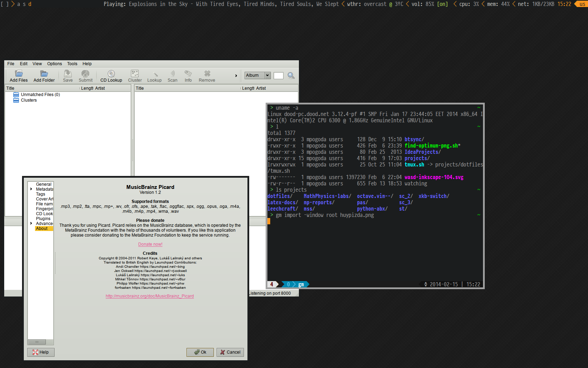Select the Unmatched Files folder icon
This screenshot has height=368, width=588.
click(16, 95)
